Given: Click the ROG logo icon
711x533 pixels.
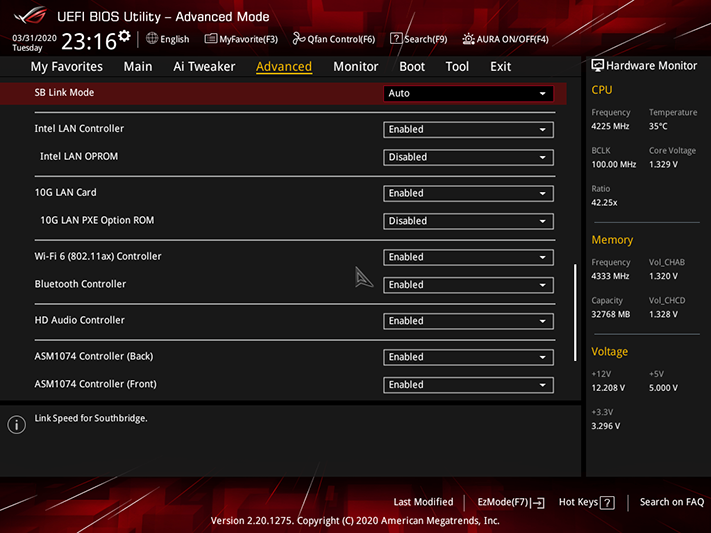Looking at the screenshot, I should [30, 15].
